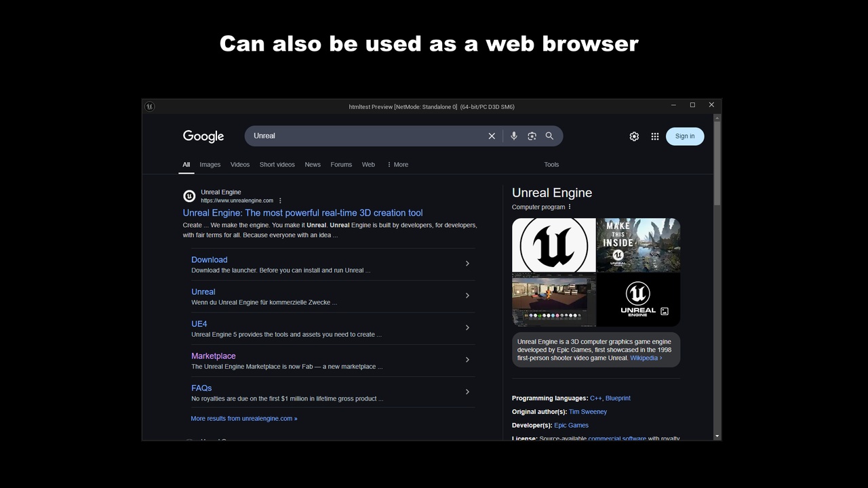Switch to the Images tab
The width and height of the screenshot is (868, 488).
point(210,164)
